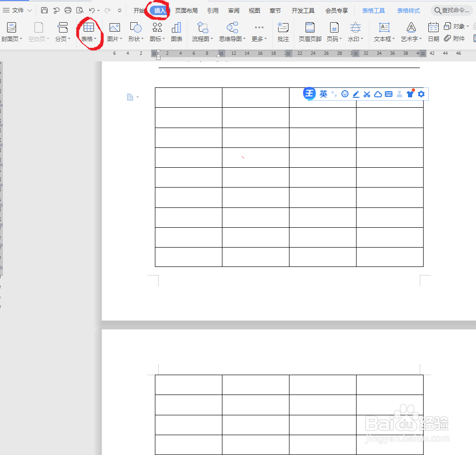Viewport: 476px width, 455px height.
Task: Switch to the 视图 tab
Action: [x=255, y=10]
